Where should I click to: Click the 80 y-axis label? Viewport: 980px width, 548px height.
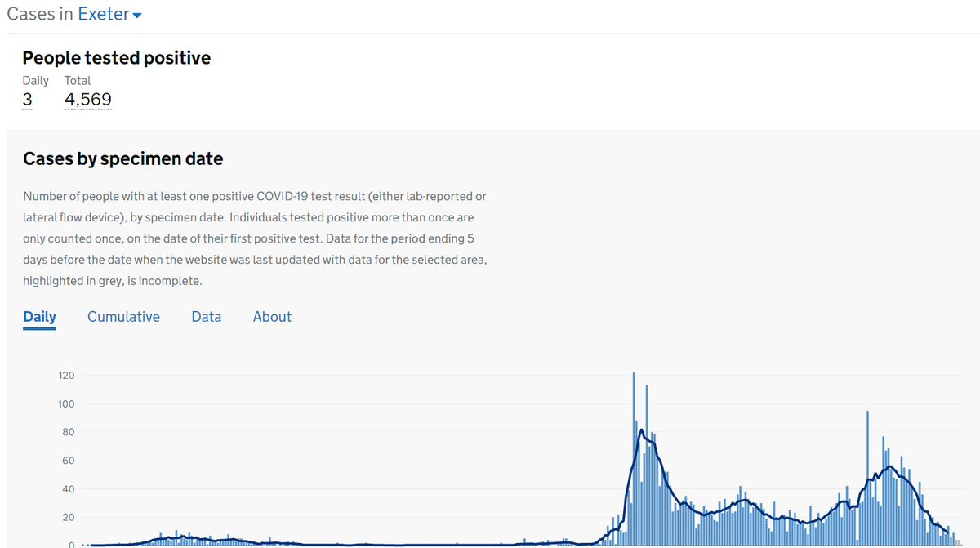pyautogui.click(x=69, y=432)
